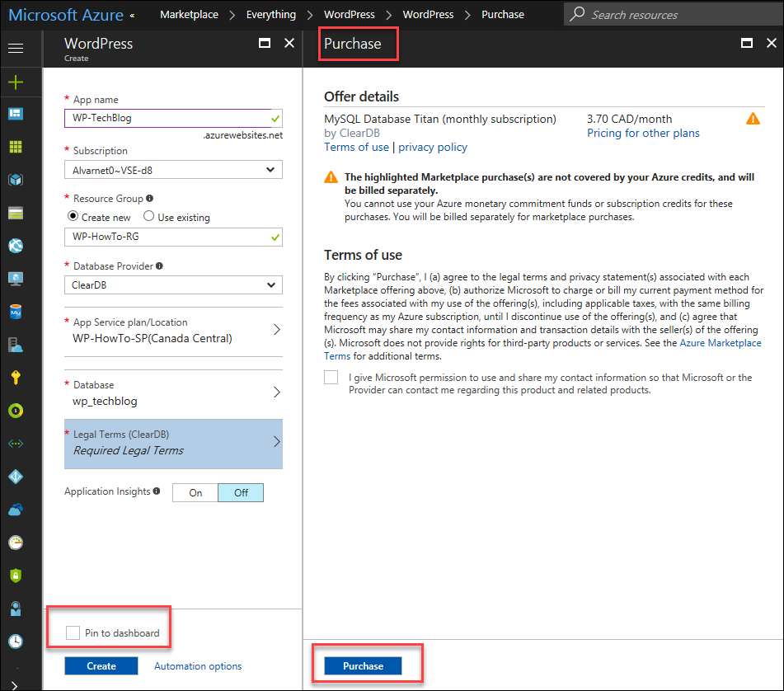
Task: Expand the Database wp_techblog setting
Action: (173, 393)
